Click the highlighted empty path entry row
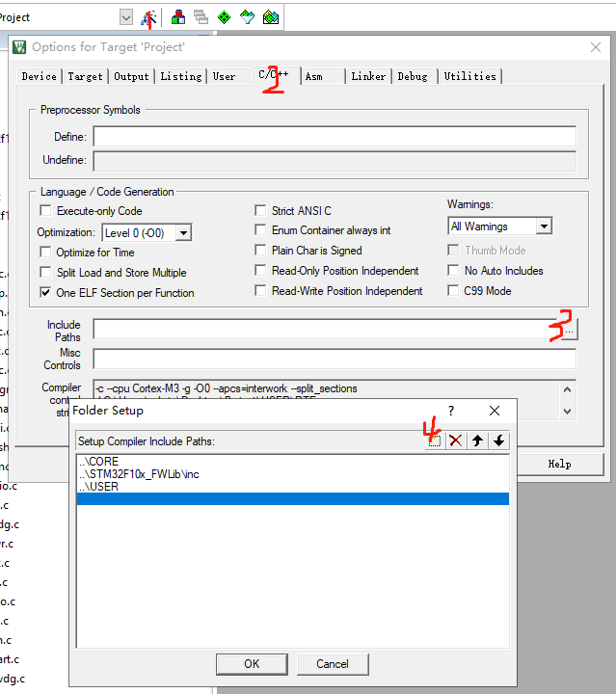Image resolution: width=616 pixels, height=694 pixels. pyautogui.click(x=292, y=499)
